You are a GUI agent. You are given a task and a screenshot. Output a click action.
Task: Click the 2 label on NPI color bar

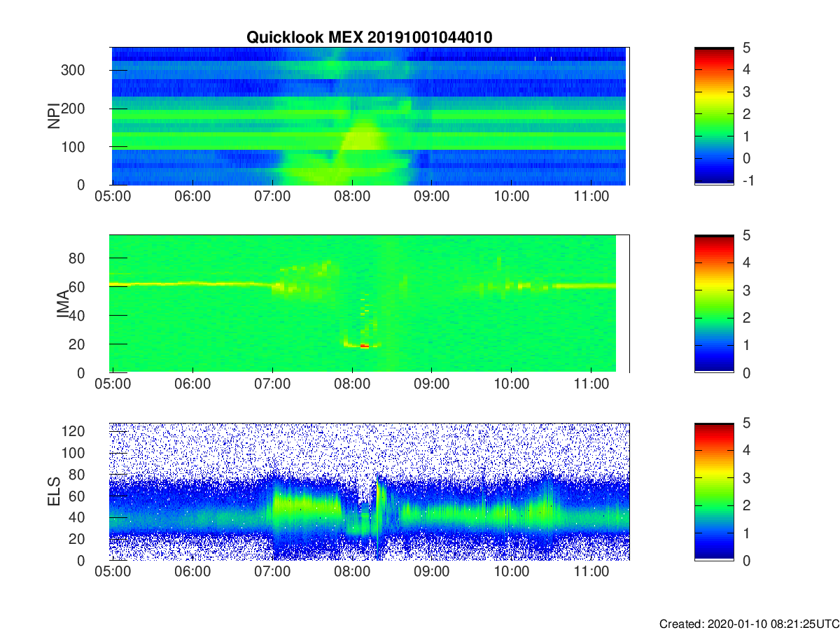[x=745, y=113]
